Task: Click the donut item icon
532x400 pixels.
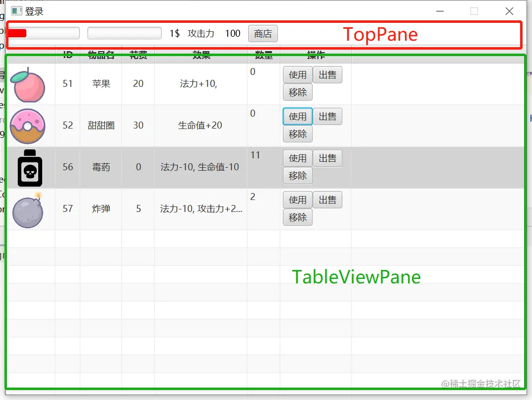Action: tap(28, 126)
